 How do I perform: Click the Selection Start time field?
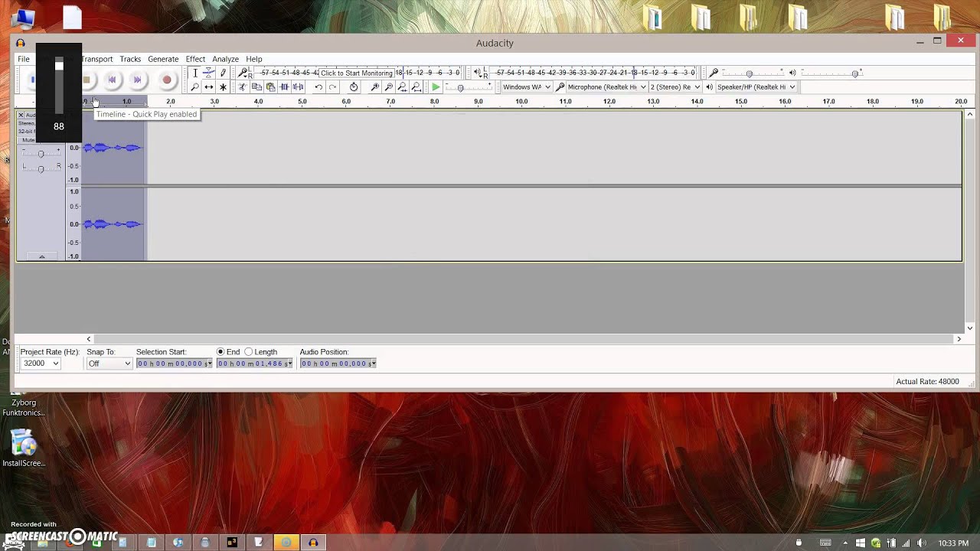pyautogui.click(x=174, y=364)
